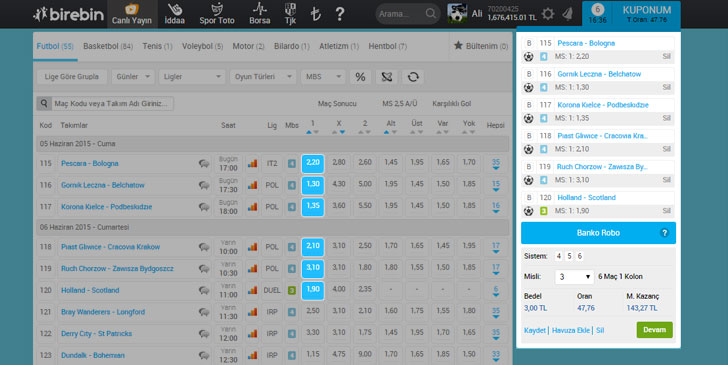Toggle banko B for coupon match 116
Screen dimensions: 728x365
coord(529,74)
